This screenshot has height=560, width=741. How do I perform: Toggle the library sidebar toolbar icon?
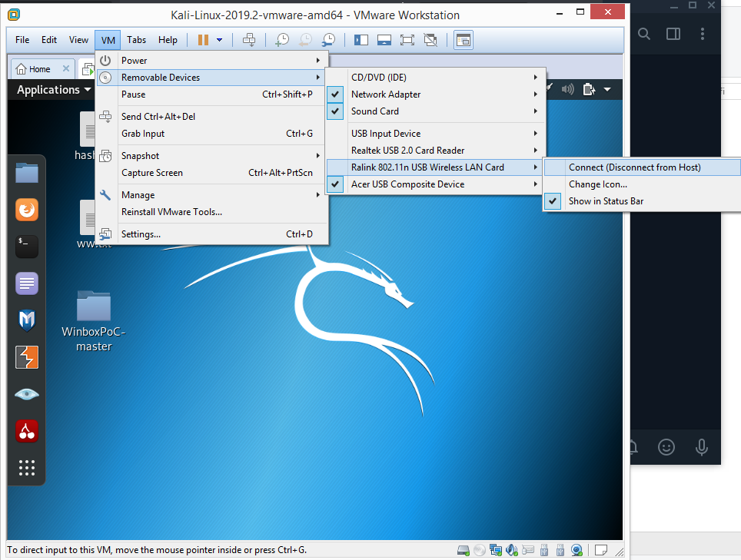click(x=361, y=40)
